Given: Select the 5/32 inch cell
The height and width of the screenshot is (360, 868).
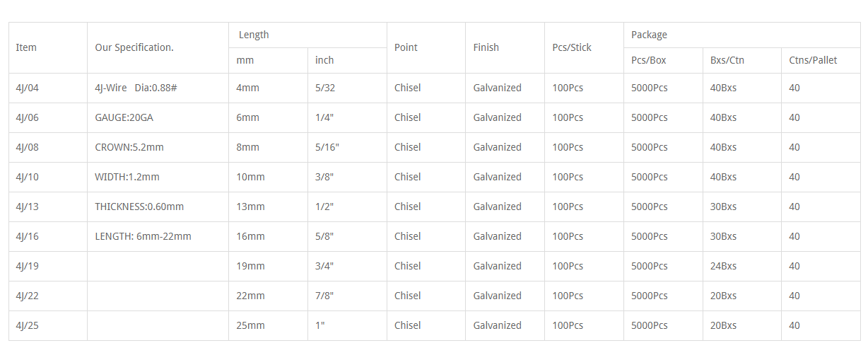Looking at the screenshot, I should [347, 88].
